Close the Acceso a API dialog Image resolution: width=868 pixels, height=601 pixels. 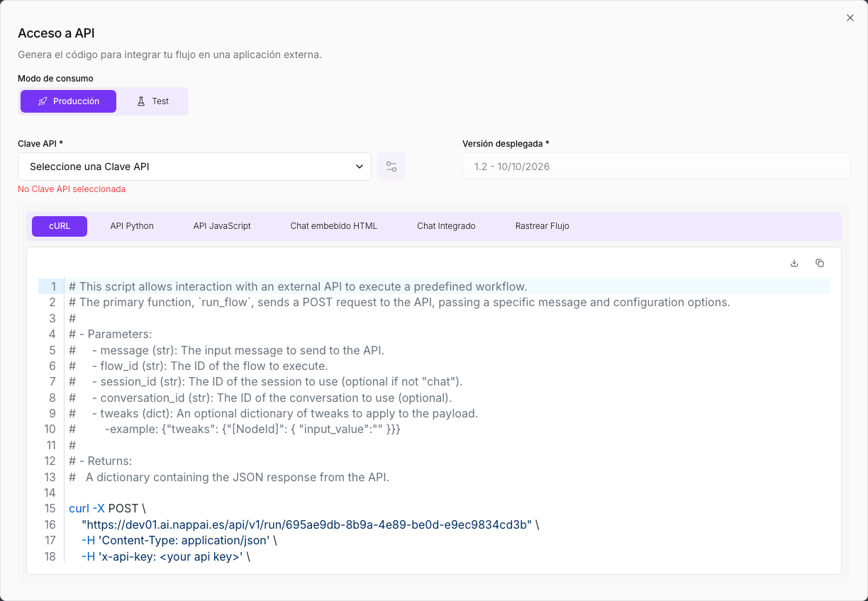coord(850,18)
